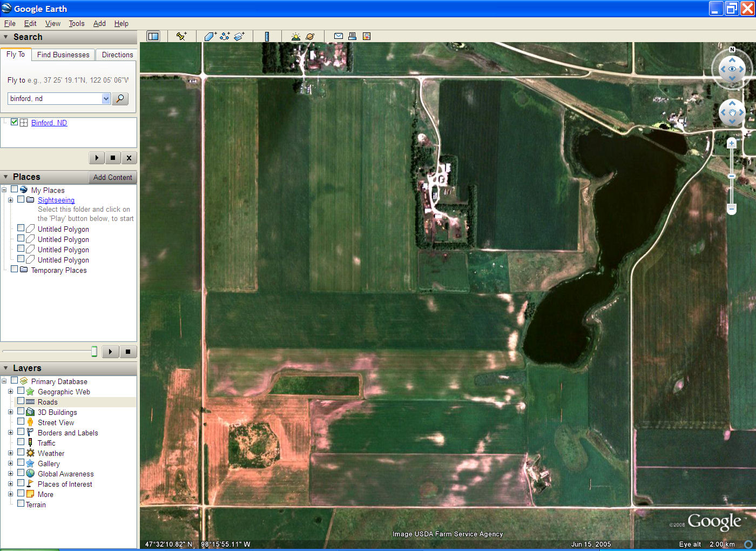This screenshot has width=756, height=551.
Task: Select the Add Path tool
Action: pos(225,36)
